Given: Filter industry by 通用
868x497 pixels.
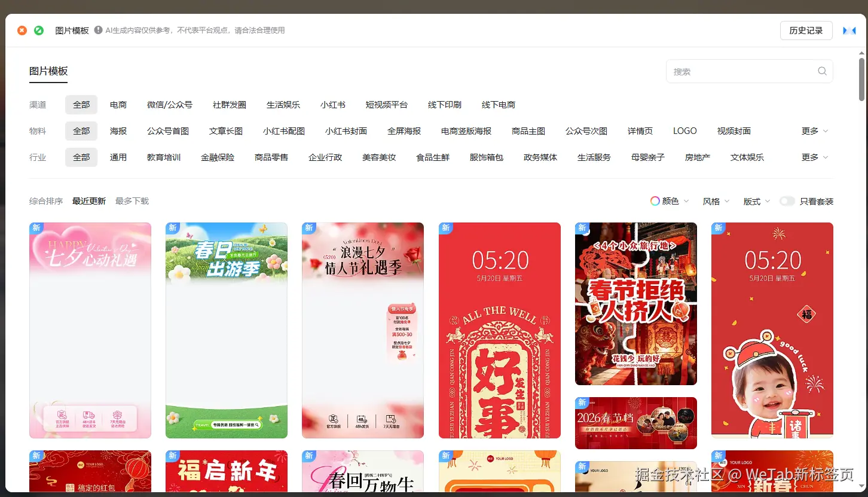Looking at the screenshot, I should pyautogui.click(x=118, y=157).
